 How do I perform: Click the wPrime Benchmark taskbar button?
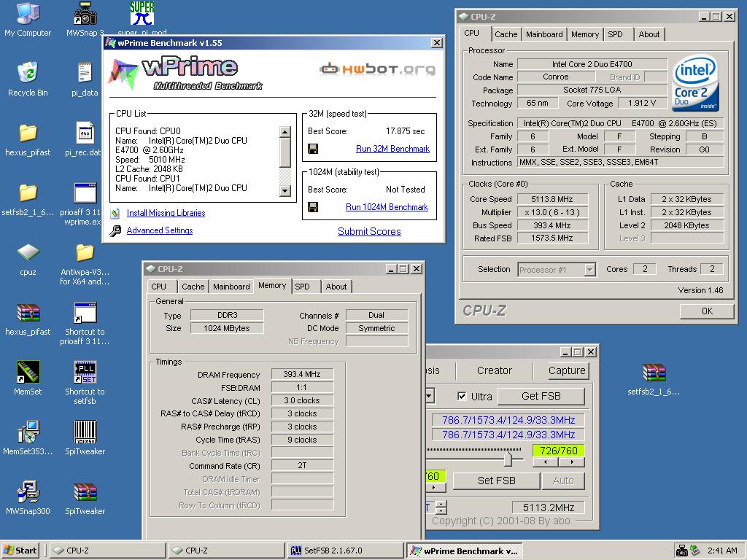465,551
